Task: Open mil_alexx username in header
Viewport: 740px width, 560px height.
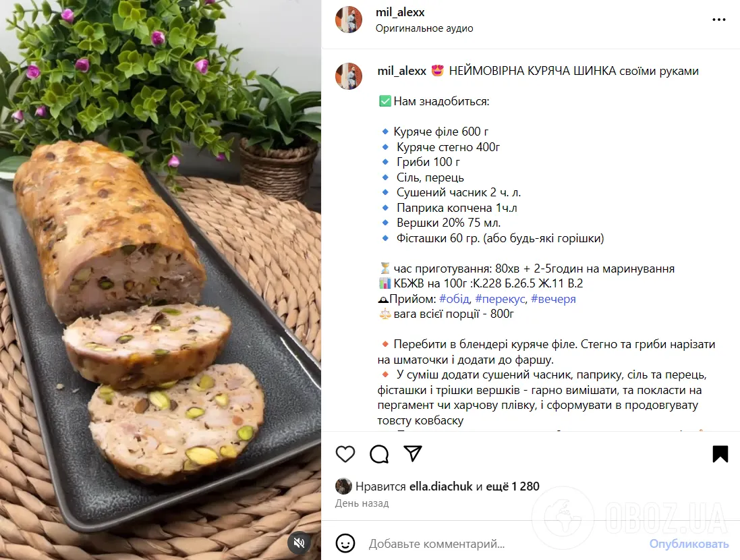Action: 400,12
